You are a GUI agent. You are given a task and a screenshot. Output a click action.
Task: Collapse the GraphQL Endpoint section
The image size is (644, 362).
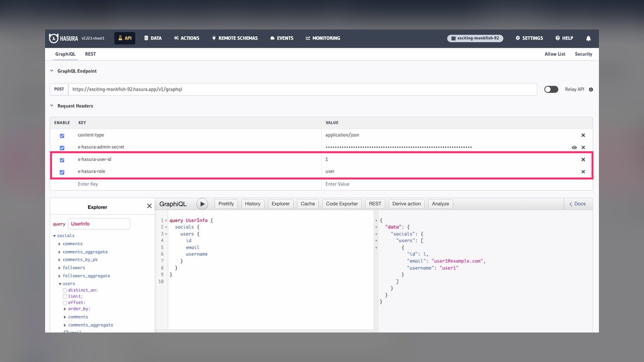click(74, 71)
